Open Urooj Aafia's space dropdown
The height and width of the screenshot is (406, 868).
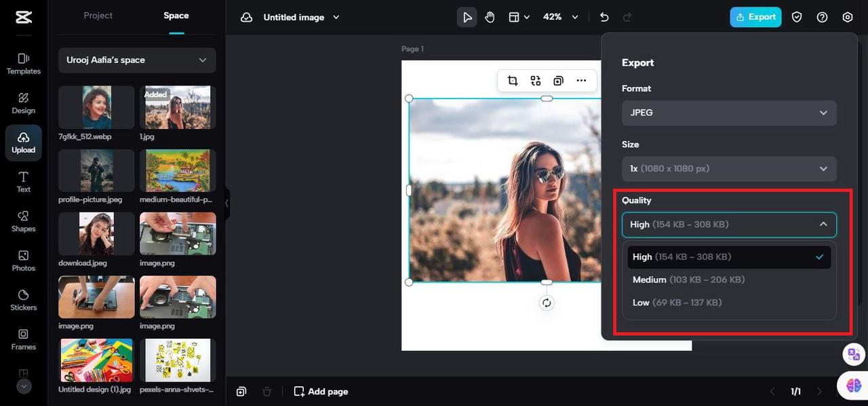137,60
